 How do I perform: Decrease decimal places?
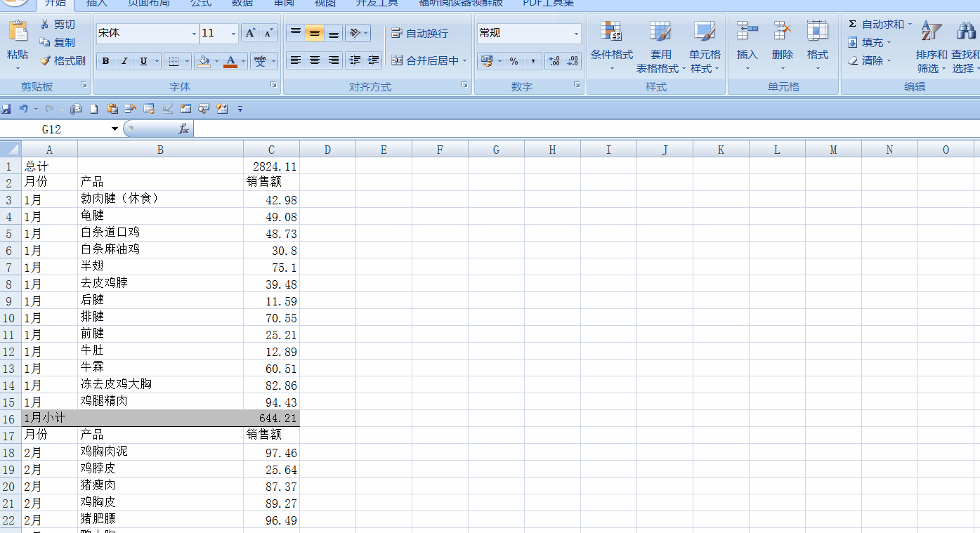click(x=573, y=61)
